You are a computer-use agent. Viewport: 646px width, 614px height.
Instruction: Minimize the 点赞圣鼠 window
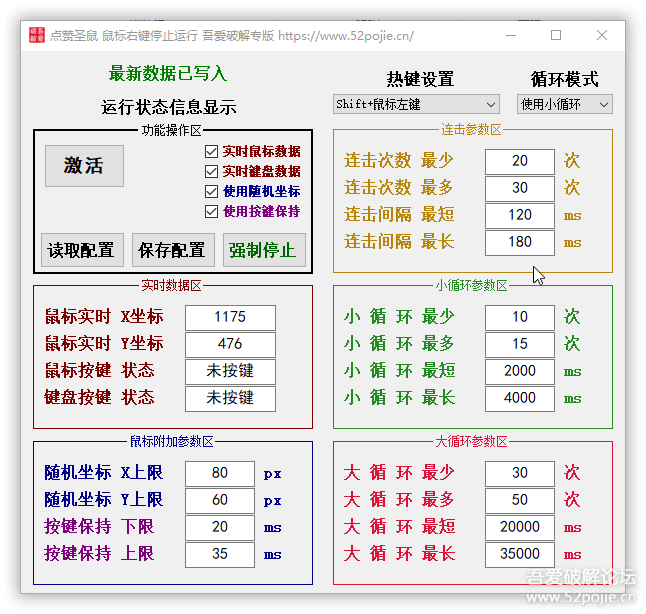click(511, 35)
